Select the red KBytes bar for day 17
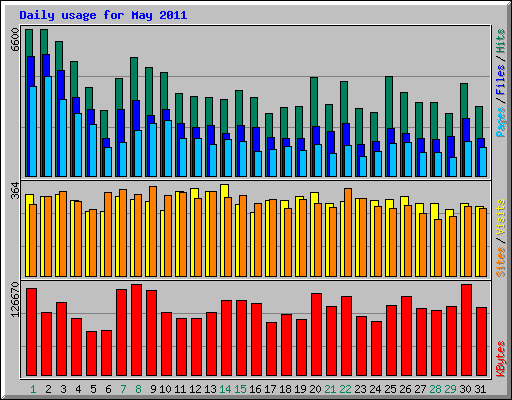Screen dimensions: 512x400 [271, 349]
